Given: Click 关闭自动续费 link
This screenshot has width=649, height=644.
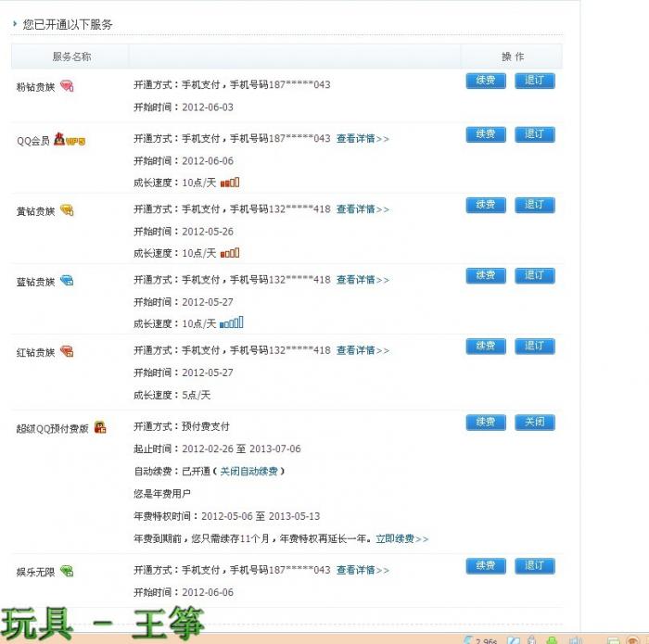Looking at the screenshot, I should click(x=248, y=471).
